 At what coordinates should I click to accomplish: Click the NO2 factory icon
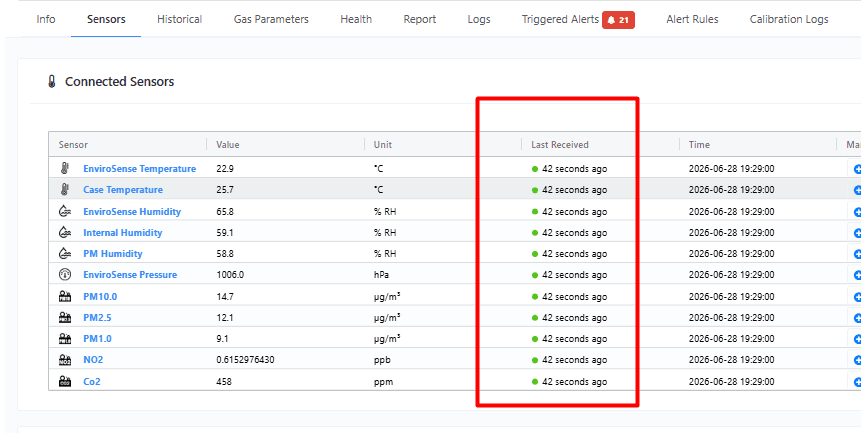point(65,360)
